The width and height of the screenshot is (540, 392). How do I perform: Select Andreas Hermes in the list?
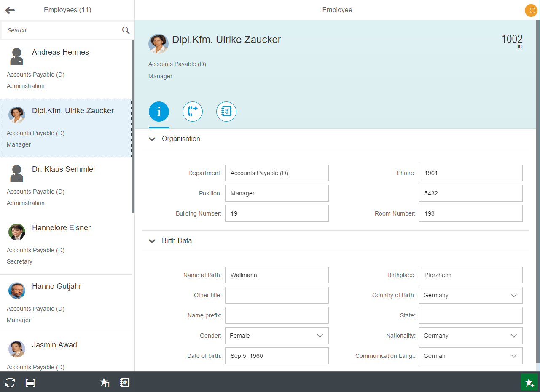click(60, 52)
